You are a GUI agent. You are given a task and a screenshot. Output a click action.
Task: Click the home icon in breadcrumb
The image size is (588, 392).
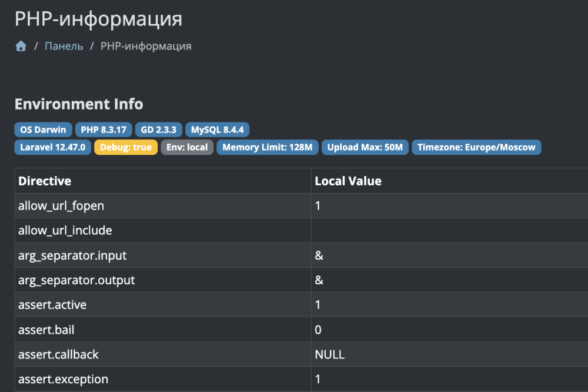(21, 46)
